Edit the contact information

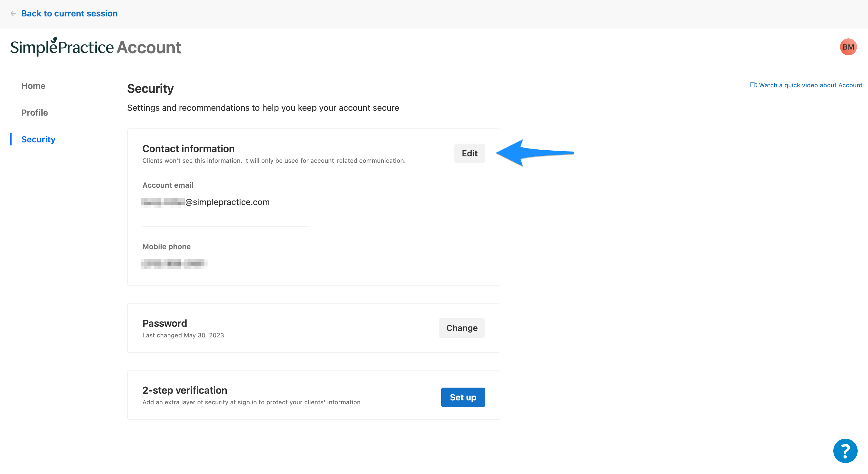coord(469,153)
